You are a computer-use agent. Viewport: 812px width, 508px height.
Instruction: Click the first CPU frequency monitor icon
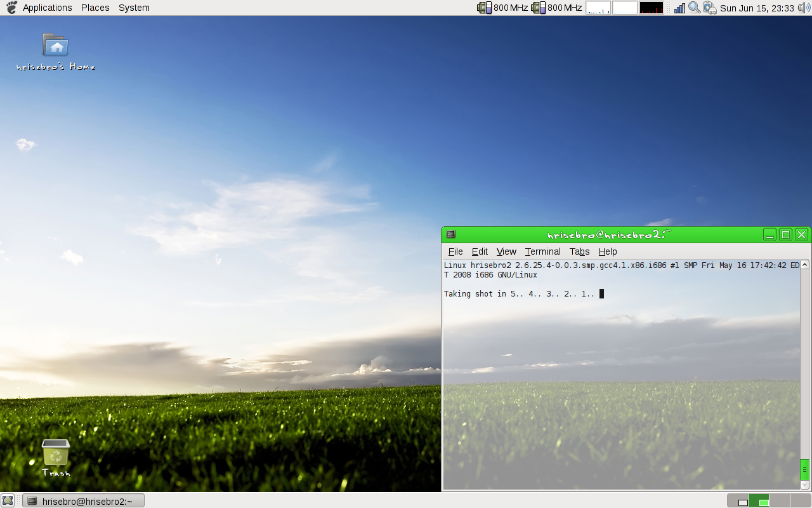485,8
